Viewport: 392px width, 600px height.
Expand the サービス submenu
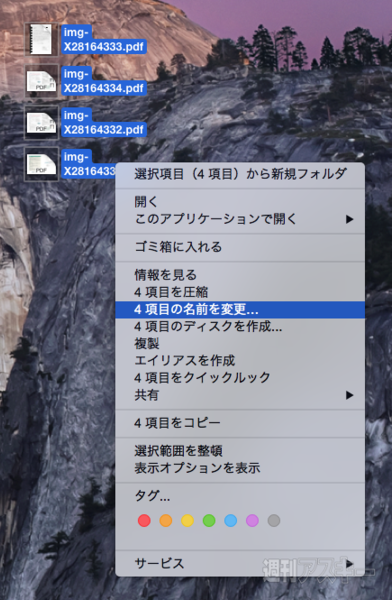tap(240, 563)
